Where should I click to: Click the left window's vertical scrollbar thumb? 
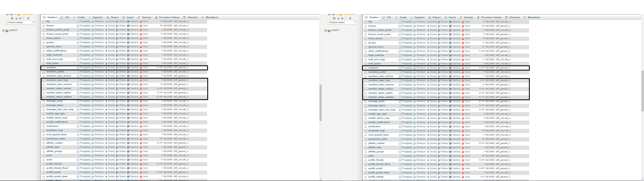320,103
